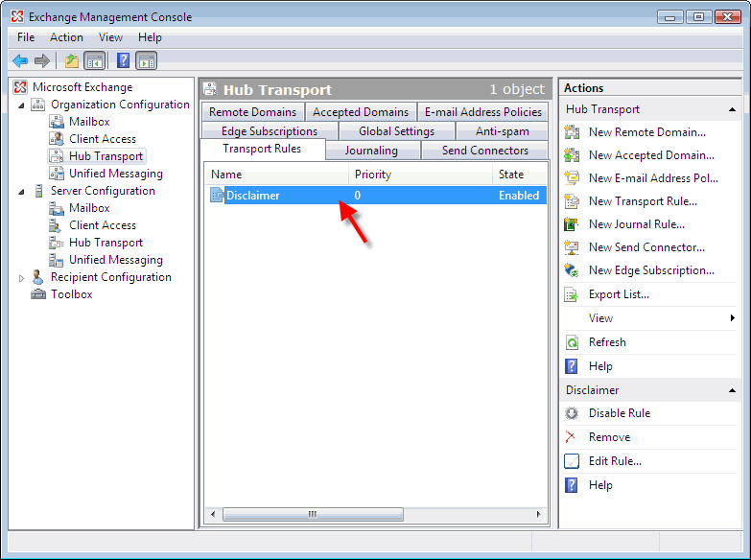Click the New Edge Subscription icon
This screenshot has width=751, height=560.
coord(572,270)
